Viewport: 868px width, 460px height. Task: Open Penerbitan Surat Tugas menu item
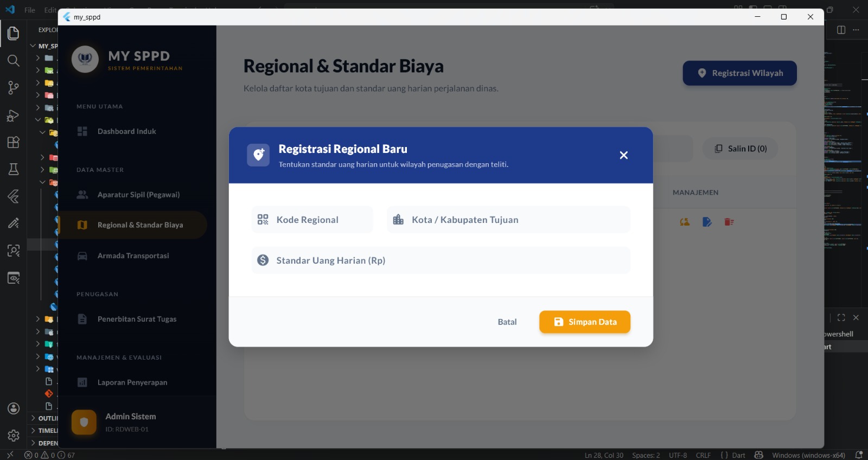[x=132, y=319]
